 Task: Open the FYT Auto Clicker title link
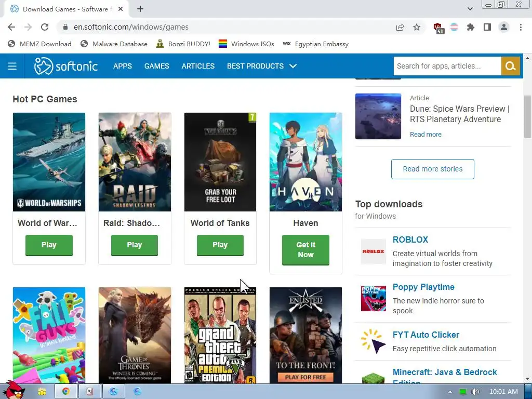click(x=426, y=335)
